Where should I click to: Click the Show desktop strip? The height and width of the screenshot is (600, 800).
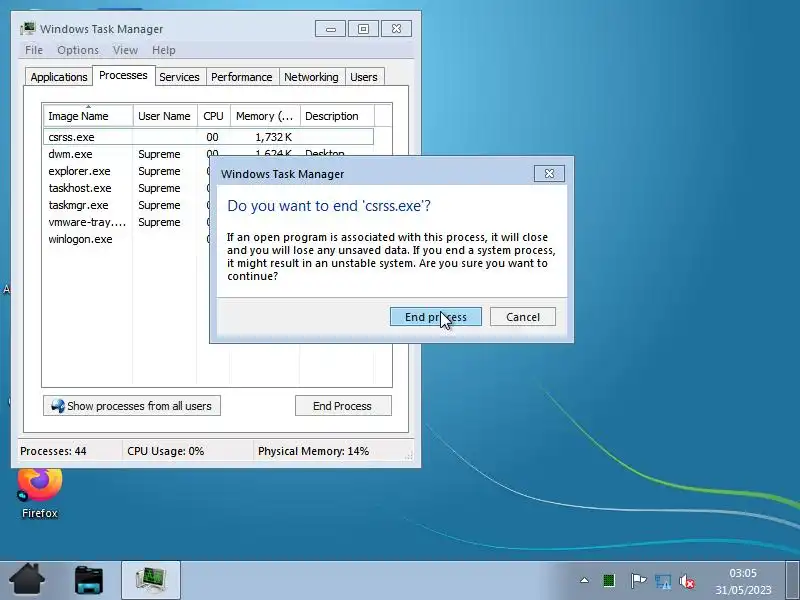(x=792, y=580)
